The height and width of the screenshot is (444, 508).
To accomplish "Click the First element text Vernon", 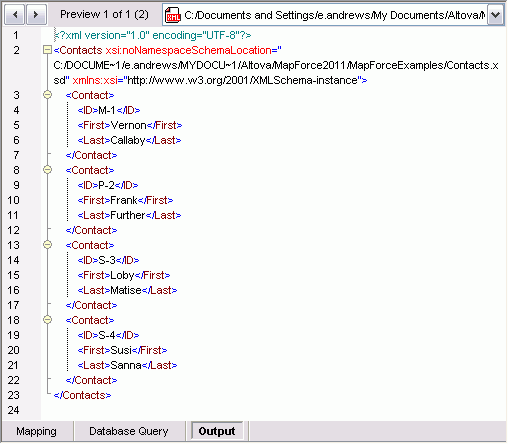I will point(129,125).
